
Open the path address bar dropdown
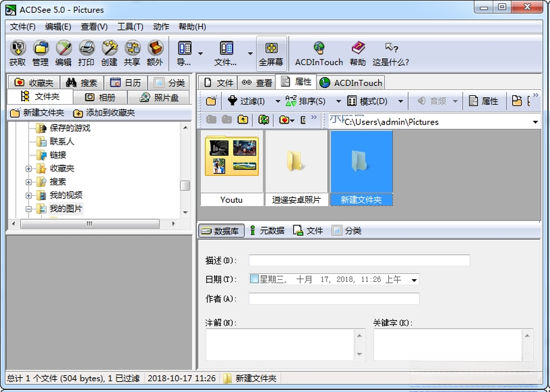click(x=535, y=122)
